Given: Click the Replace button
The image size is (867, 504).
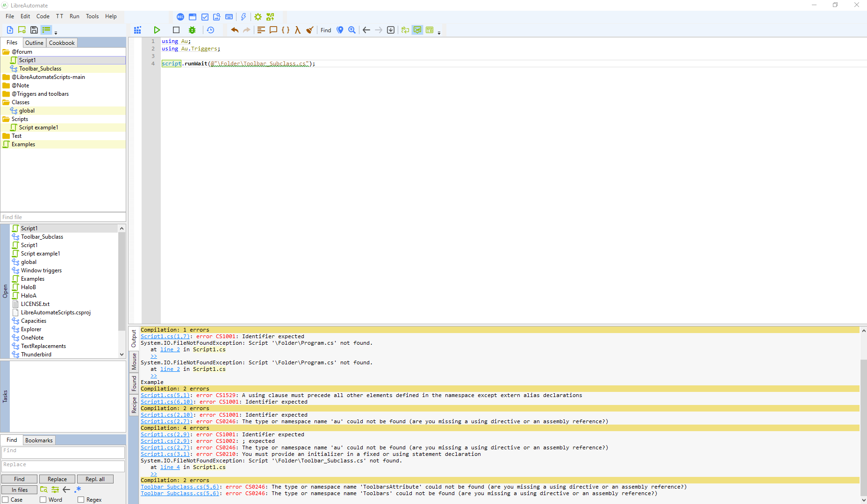Looking at the screenshot, I should coord(57,479).
